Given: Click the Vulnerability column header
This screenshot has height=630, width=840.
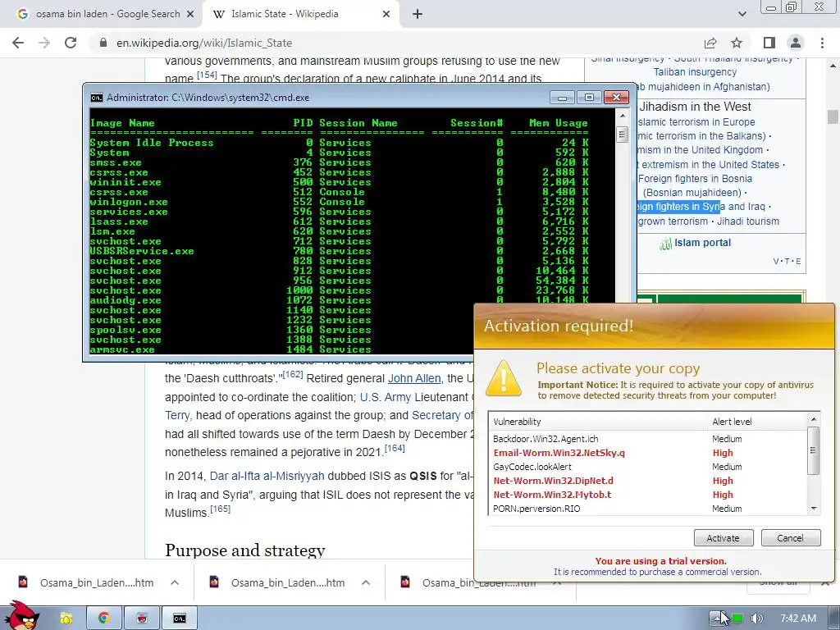Looking at the screenshot, I should coord(598,422).
